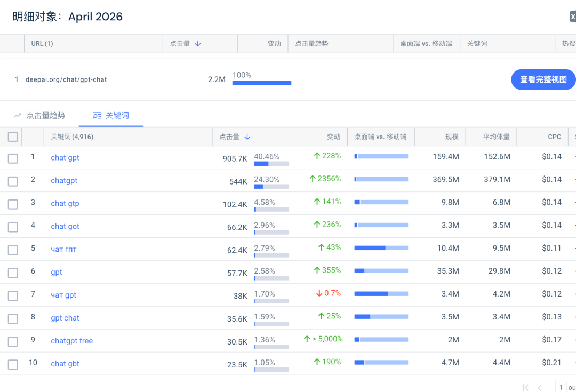Check the box for чат гпт row

tap(13, 250)
